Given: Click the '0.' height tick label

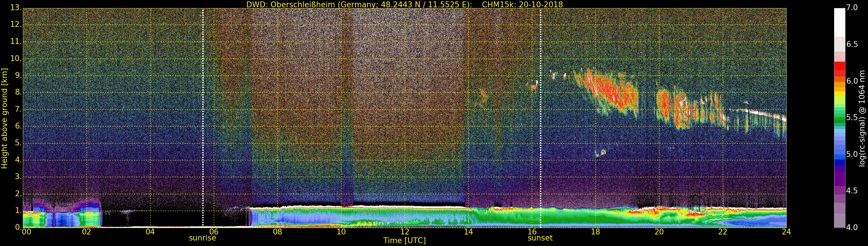Looking at the screenshot, I should click(x=18, y=227).
